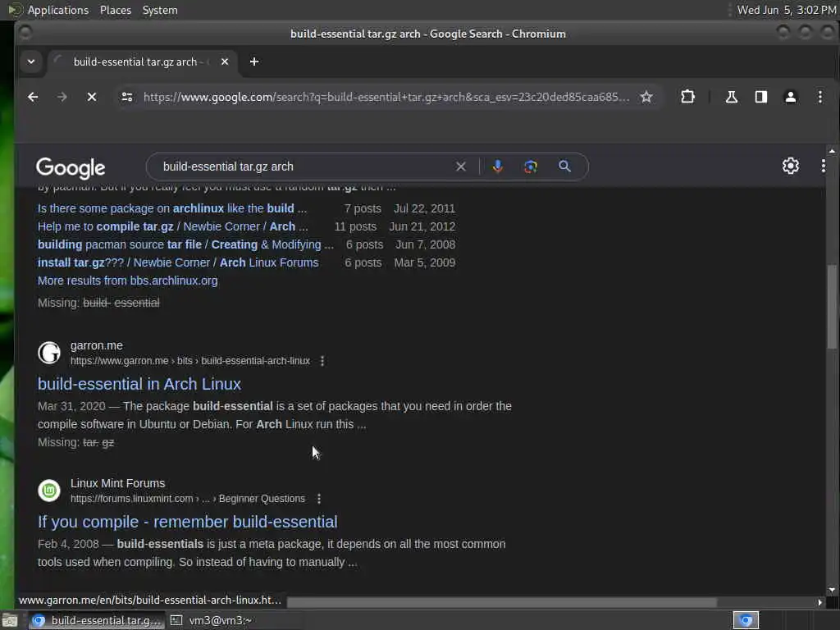
Task: Clear the Google search box
Action: pos(461,167)
